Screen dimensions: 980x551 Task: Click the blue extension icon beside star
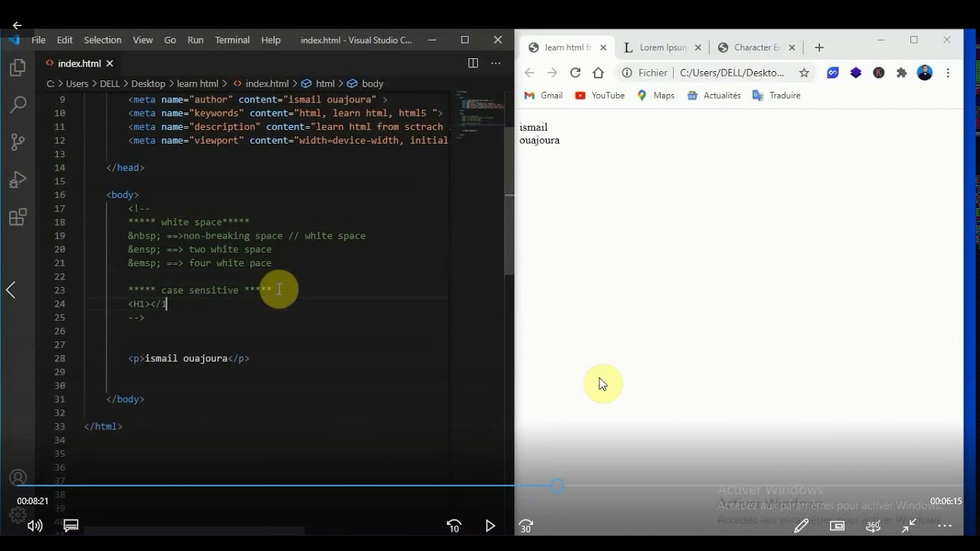833,73
